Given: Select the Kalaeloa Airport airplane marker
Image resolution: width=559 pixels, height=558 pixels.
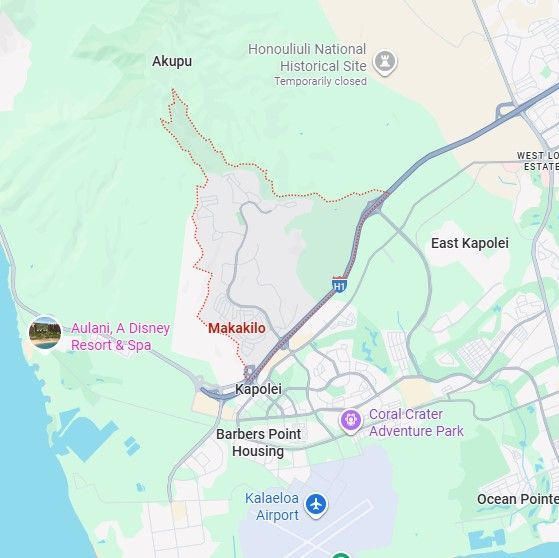Looking at the screenshot, I should 316,506.
